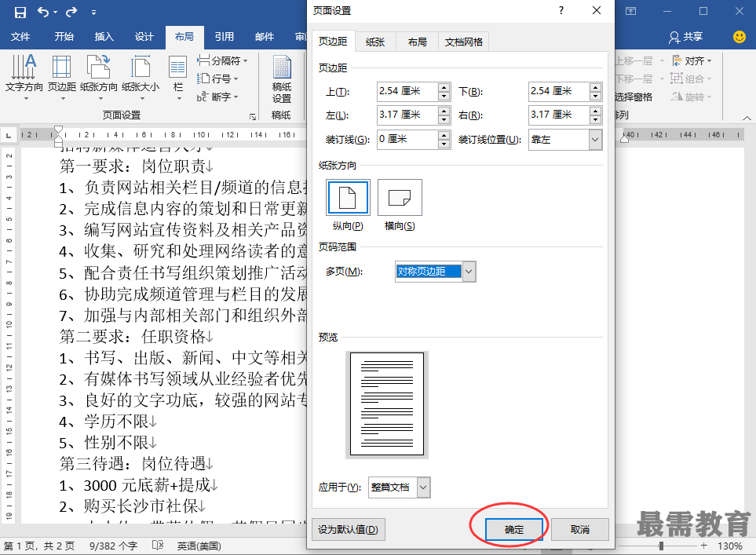Click the 右 right margin input field
Screen dimensions: 756x555
coord(559,115)
